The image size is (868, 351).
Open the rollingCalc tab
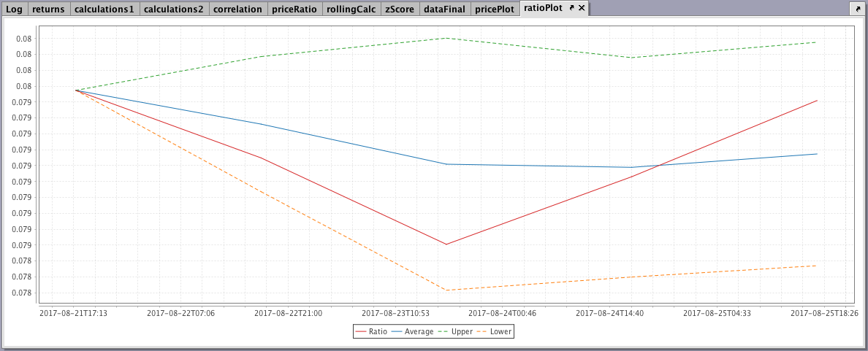coord(351,9)
